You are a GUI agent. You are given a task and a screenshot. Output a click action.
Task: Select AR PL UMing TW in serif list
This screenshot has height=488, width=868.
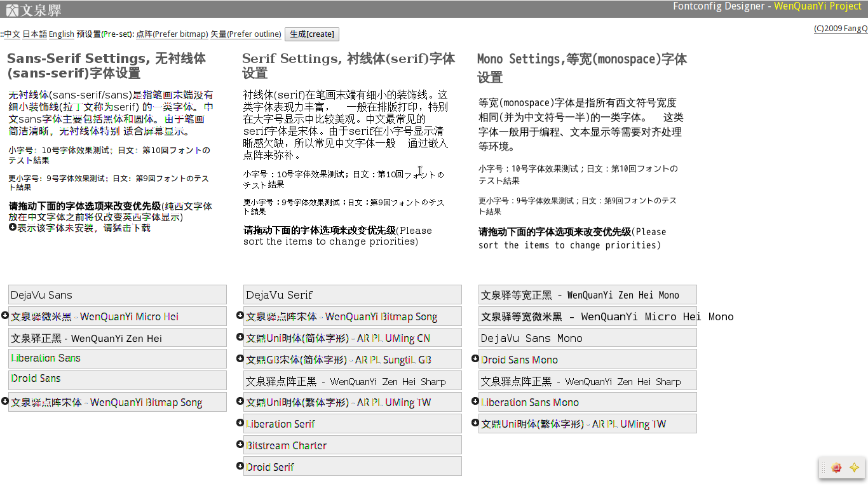(x=353, y=402)
